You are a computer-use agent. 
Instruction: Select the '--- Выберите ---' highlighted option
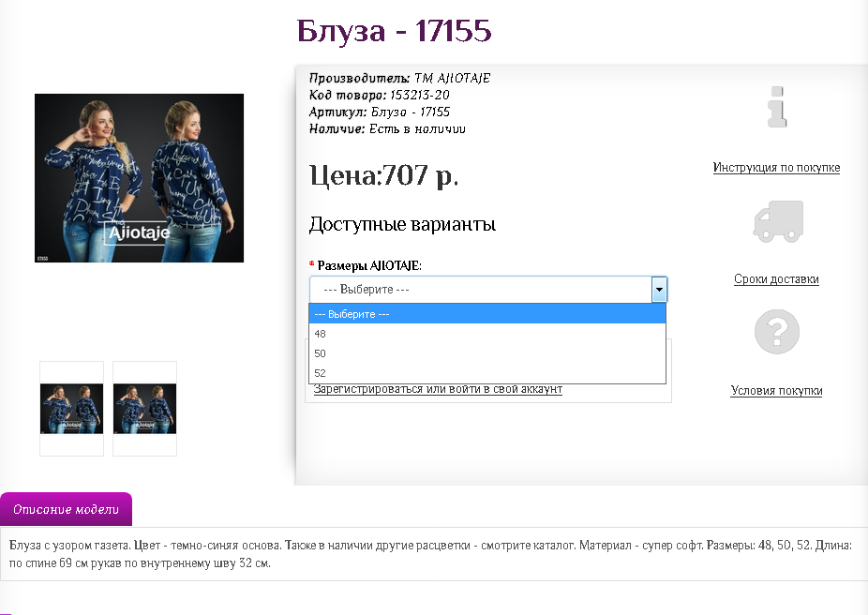point(487,314)
